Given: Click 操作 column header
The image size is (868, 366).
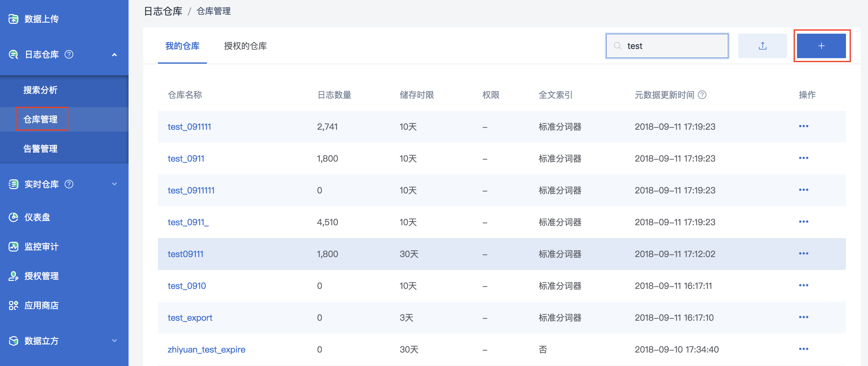Looking at the screenshot, I should point(807,95).
